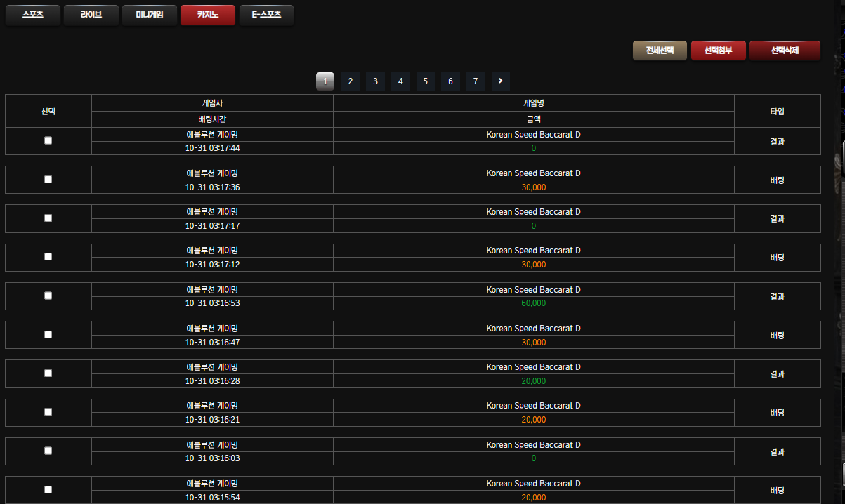
Task: Click the green 20,000 amount at 03:16:28
Action: pos(534,381)
